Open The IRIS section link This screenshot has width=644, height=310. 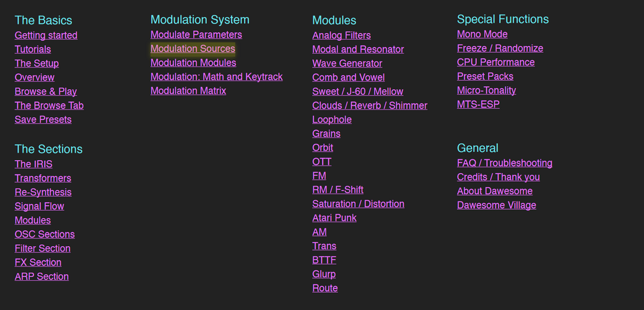pyautogui.click(x=33, y=164)
